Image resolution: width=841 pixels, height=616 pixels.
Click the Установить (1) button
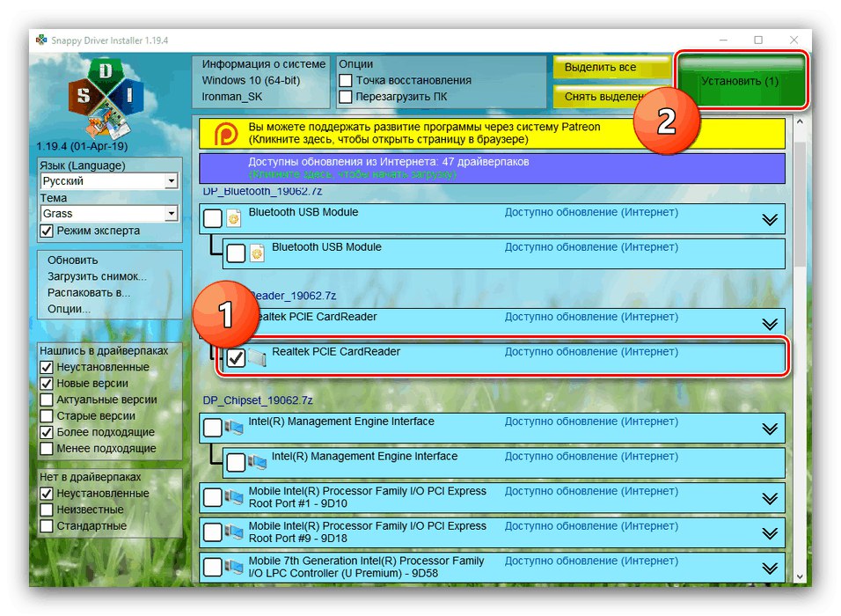point(741,81)
